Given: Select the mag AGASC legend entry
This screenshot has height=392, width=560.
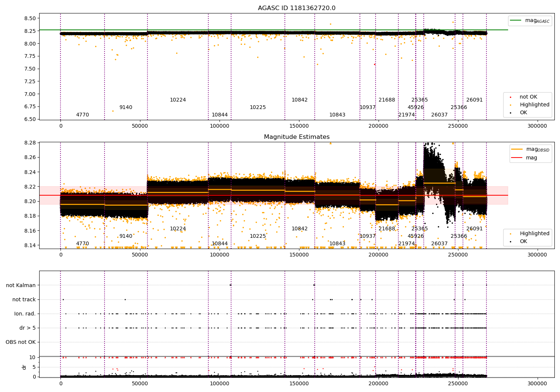Looking at the screenshot, I should point(530,21).
